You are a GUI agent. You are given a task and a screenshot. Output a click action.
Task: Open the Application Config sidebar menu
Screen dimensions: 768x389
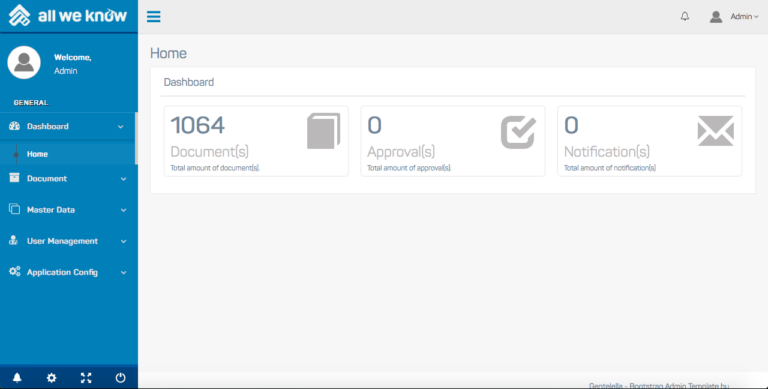[69, 272]
